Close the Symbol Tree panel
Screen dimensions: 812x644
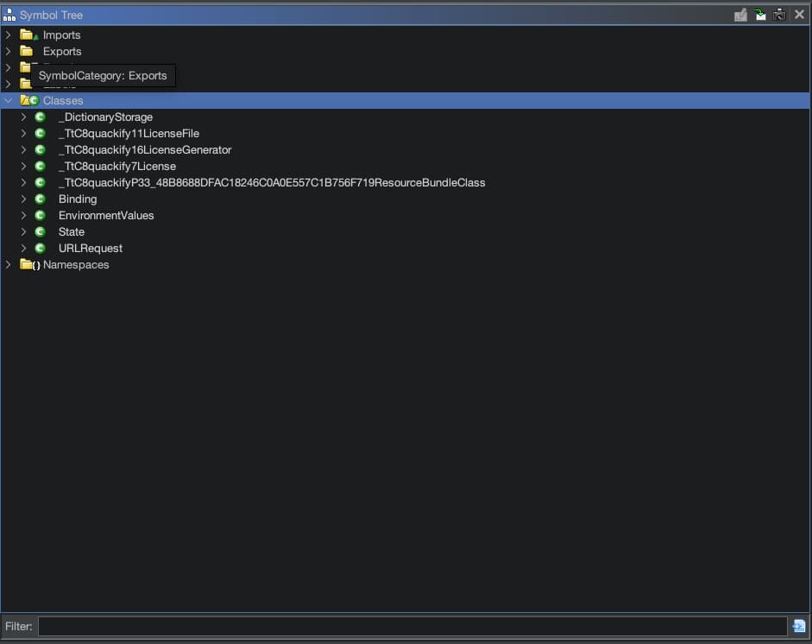coord(799,15)
